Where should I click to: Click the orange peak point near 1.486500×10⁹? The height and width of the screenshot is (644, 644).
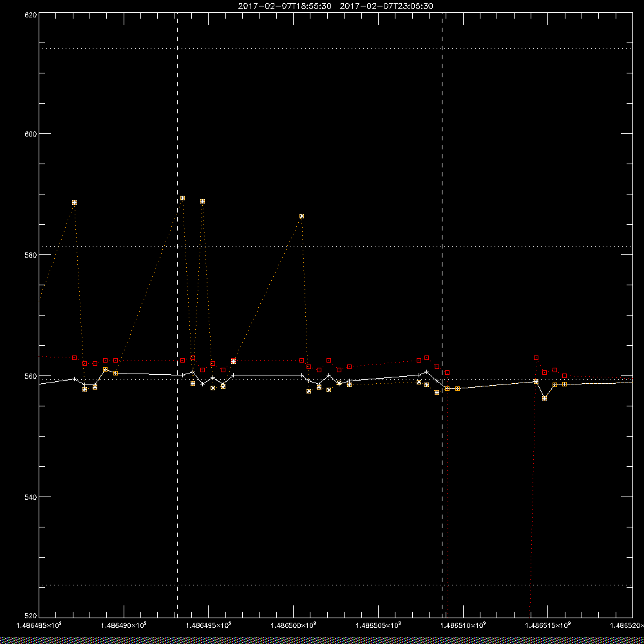coord(302,216)
